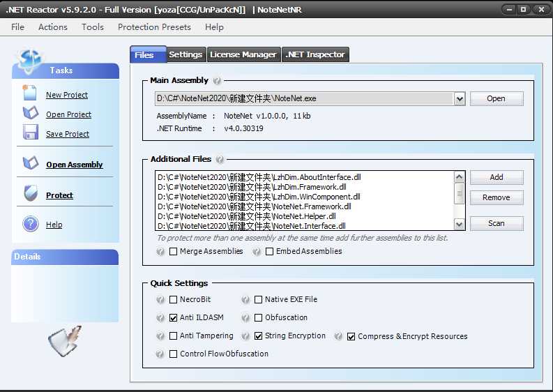This screenshot has height=392, width=553.
Task: Click the Save Project link
Action: point(68,134)
